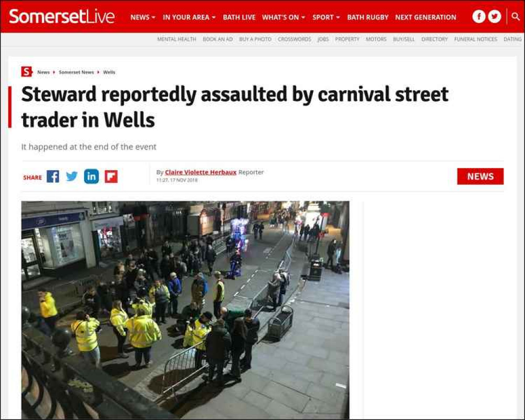Open author Claire Violette Herbaux link
This screenshot has height=420, width=525.
click(201, 172)
